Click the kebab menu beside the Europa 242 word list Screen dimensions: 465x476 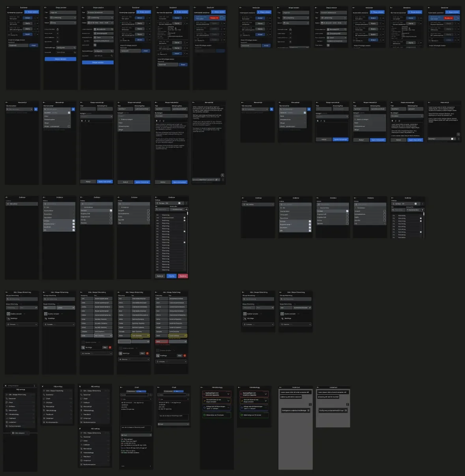[x=187, y=203]
